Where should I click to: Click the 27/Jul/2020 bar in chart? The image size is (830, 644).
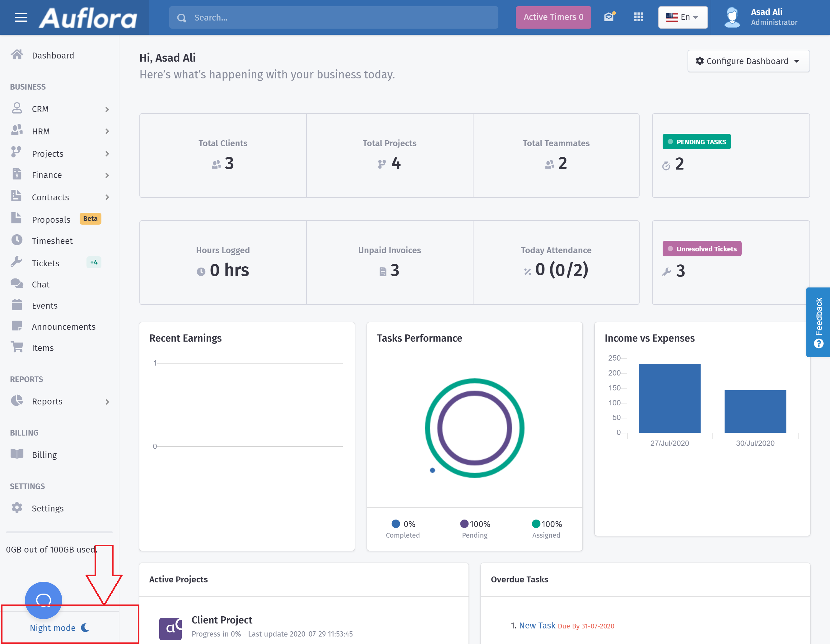(669, 398)
